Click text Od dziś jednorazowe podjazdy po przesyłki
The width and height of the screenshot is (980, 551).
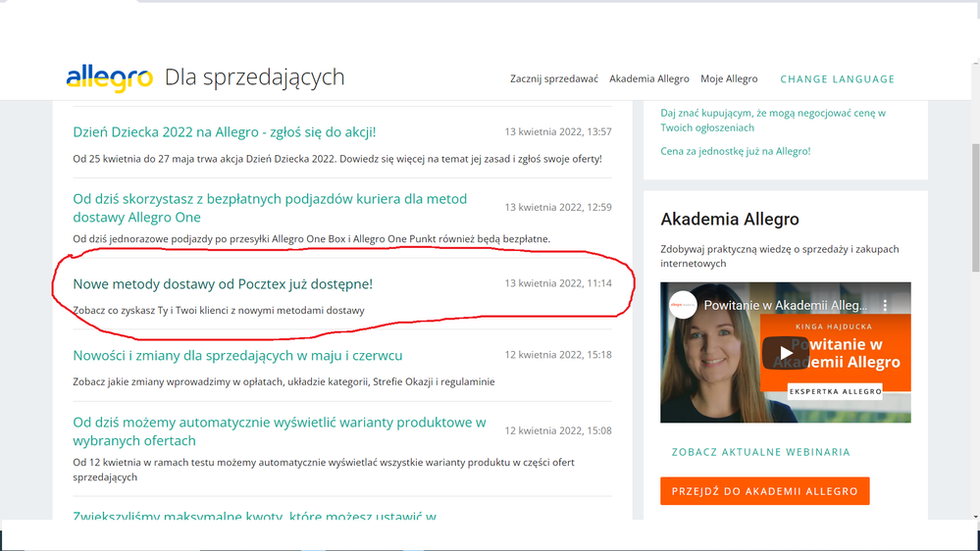tap(311, 238)
